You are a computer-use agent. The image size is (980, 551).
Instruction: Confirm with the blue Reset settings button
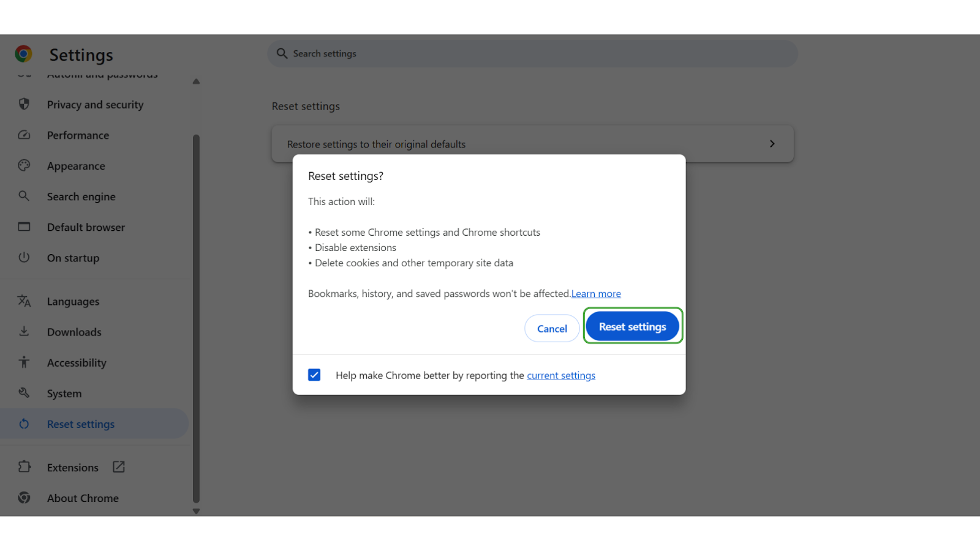633,326
